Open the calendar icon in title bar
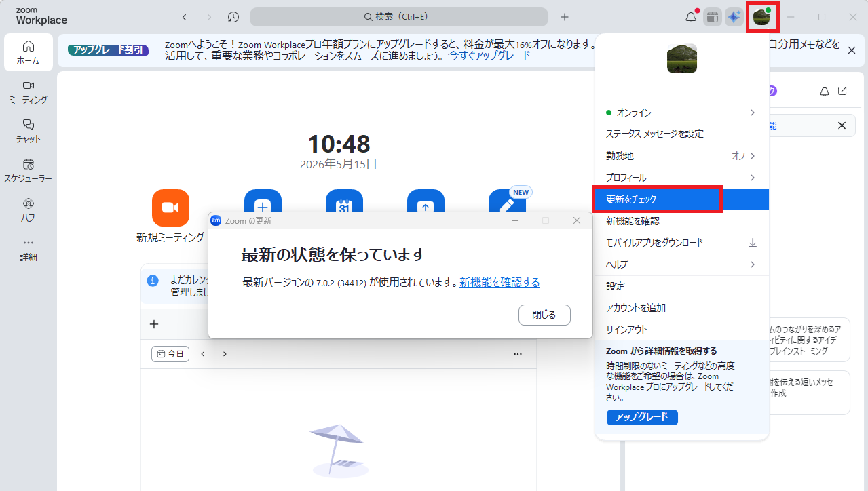The width and height of the screenshot is (868, 491). pos(712,17)
